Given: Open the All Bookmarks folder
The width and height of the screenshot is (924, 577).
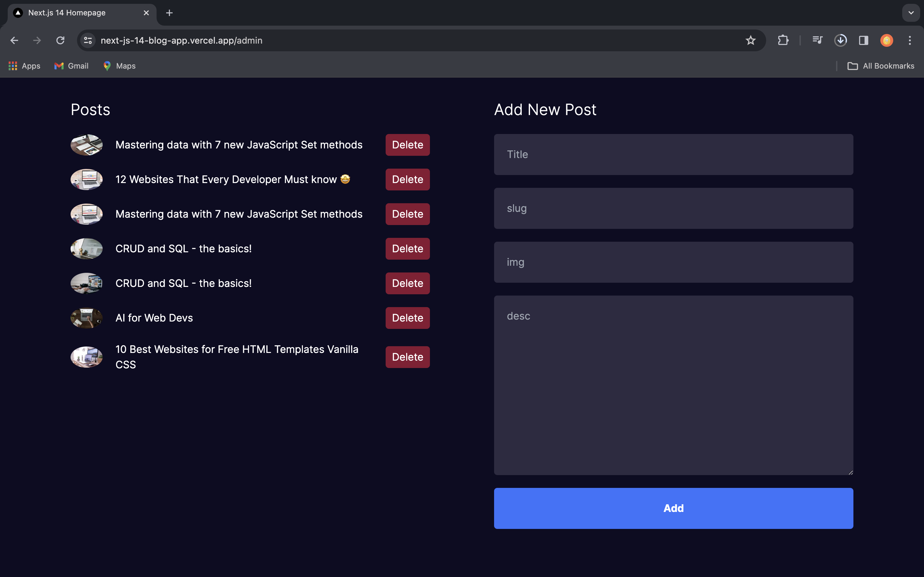Looking at the screenshot, I should 880,66.
